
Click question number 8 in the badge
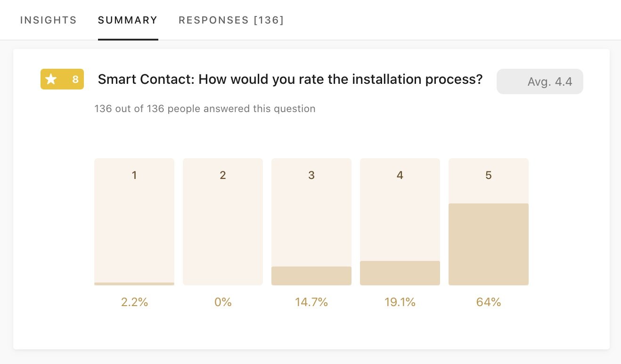[75, 80]
